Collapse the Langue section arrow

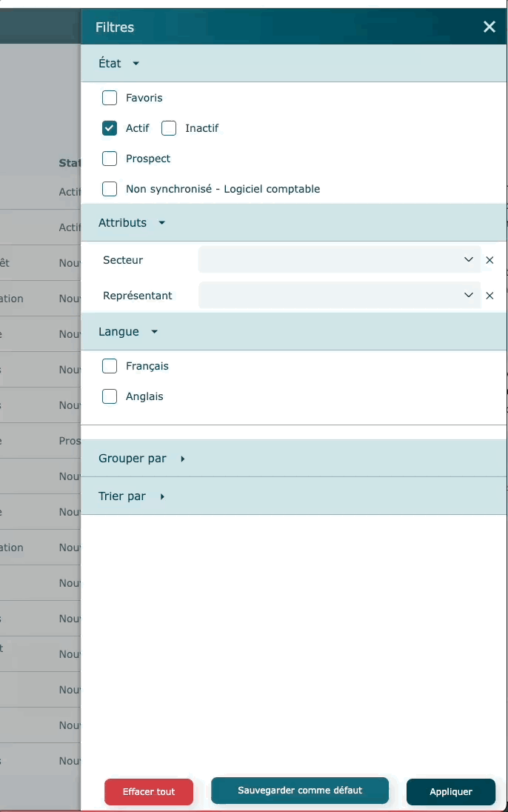[x=154, y=332]
